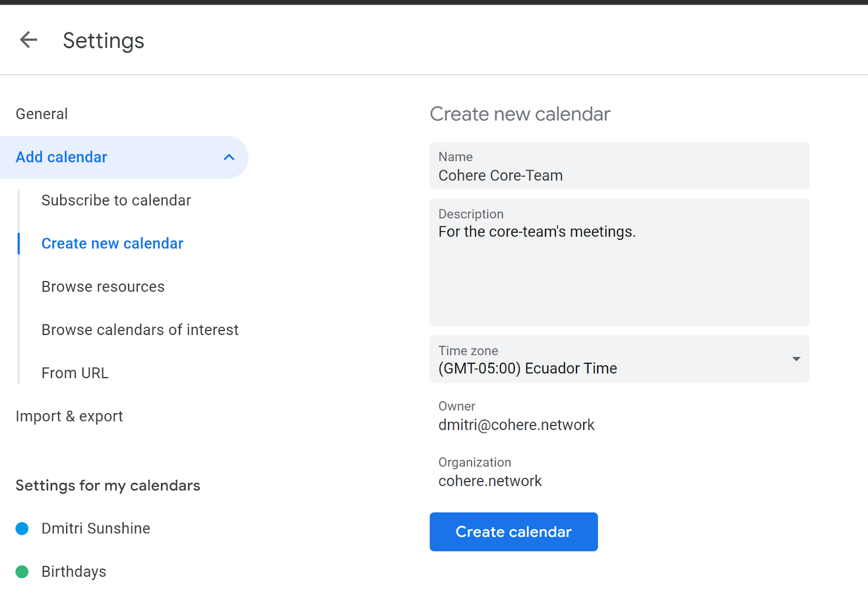Click the Settings page title
The image size is (868, 601).
click(104, 41)
